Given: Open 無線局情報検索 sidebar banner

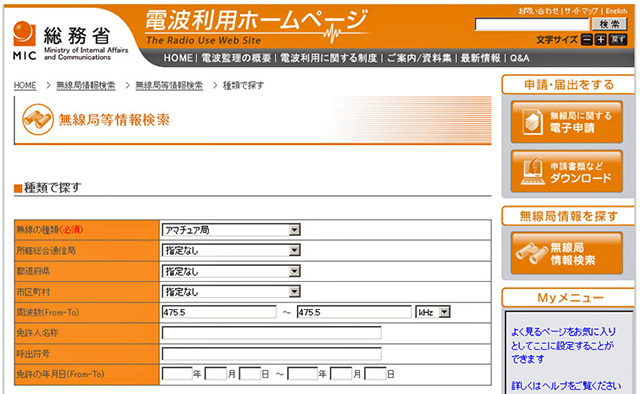Looking at the screenshot, I should 567,253.
